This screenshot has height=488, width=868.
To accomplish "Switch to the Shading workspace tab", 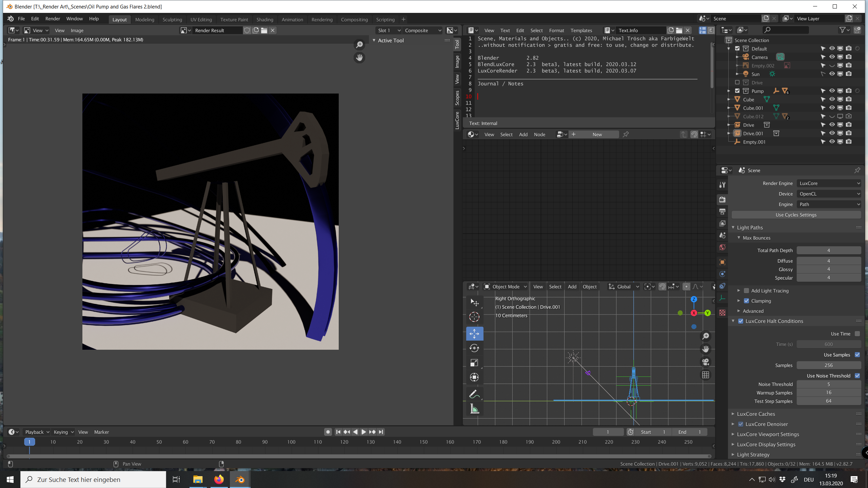I will (264, 19).
